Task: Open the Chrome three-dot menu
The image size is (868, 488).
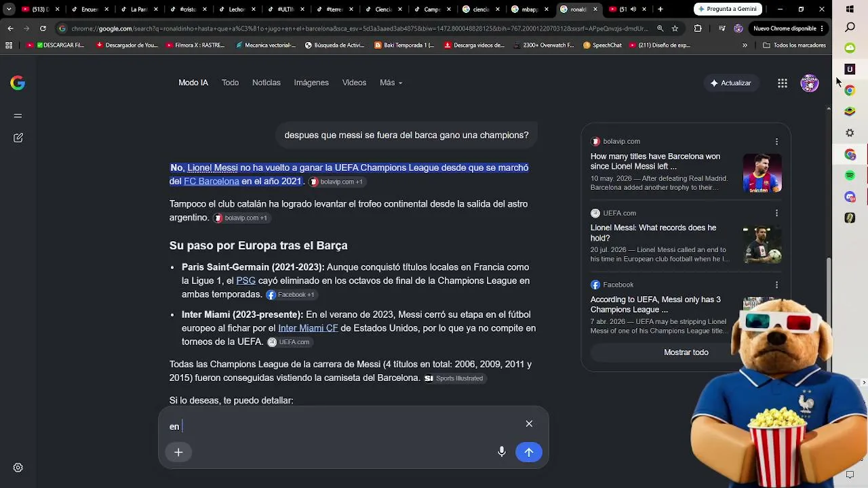Action: coord(823,28)
